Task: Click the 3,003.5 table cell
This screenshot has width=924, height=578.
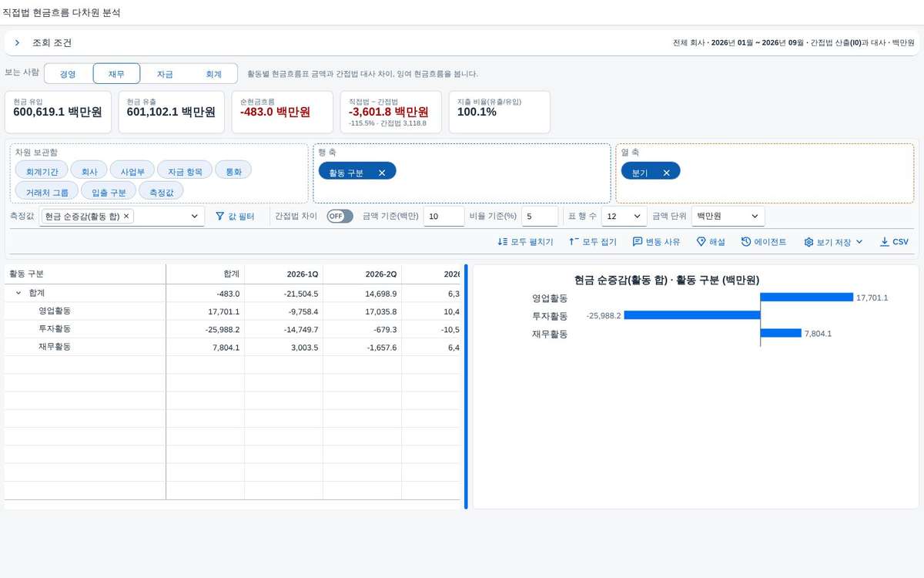Action: click(x=284, y=347)
